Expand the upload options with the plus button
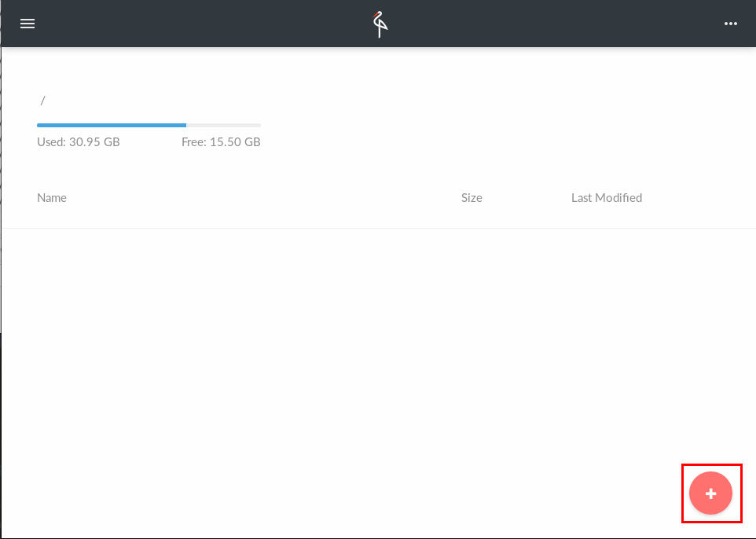756x539 pixels. tap(710, 493)
